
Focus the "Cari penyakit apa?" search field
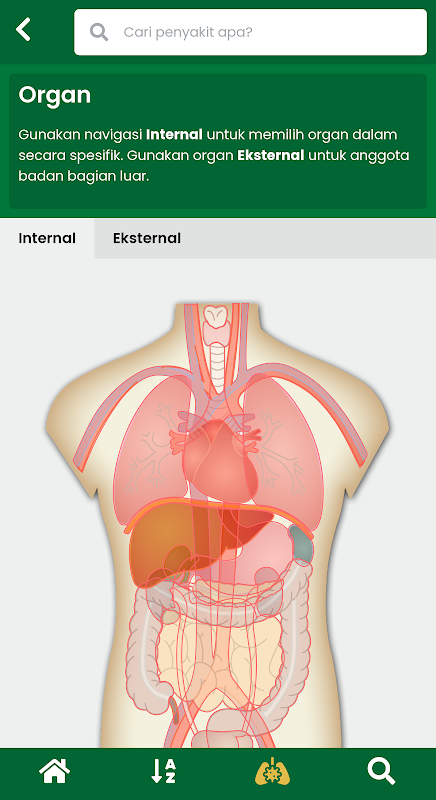point(250,32)
